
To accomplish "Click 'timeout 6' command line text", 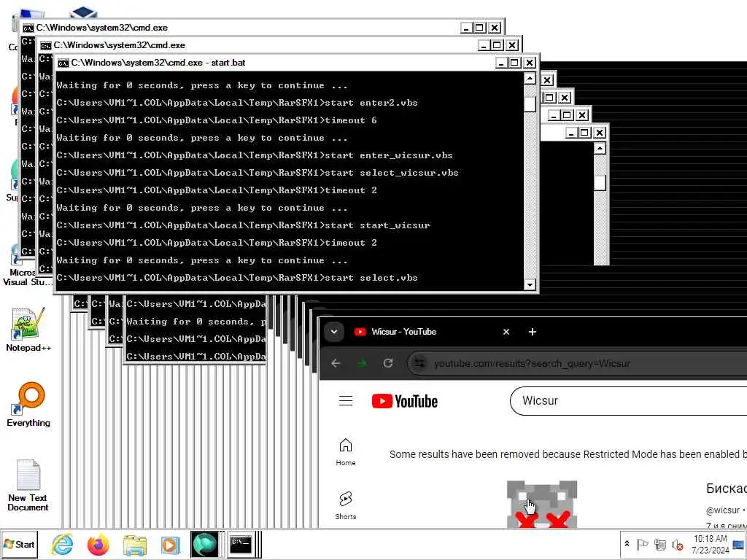I will 351,120.
